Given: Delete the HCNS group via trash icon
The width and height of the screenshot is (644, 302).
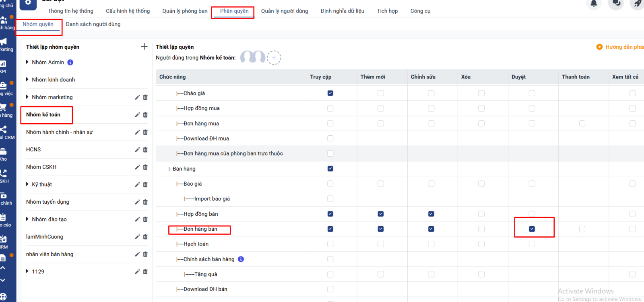Looking at the screenshot, I should coord(145,150).
